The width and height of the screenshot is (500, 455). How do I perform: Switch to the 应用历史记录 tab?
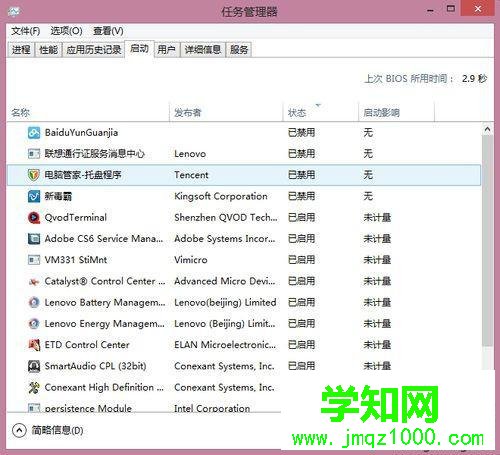pyautogui.click(x=93, y=50)
